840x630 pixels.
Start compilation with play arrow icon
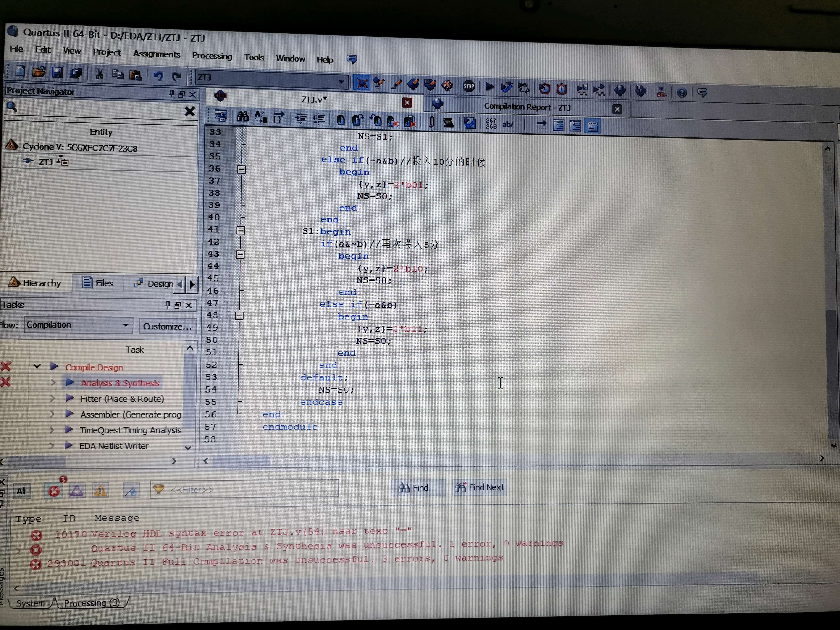point(490,87)
